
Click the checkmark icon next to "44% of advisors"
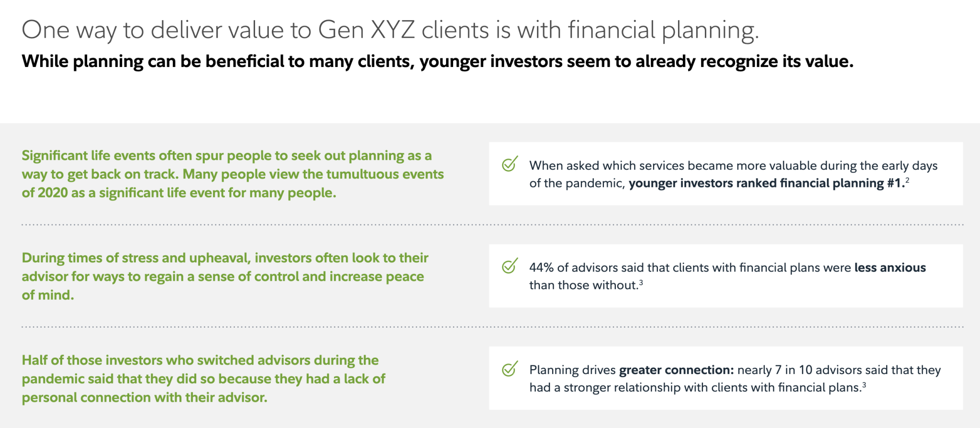[x=510, y=266]
